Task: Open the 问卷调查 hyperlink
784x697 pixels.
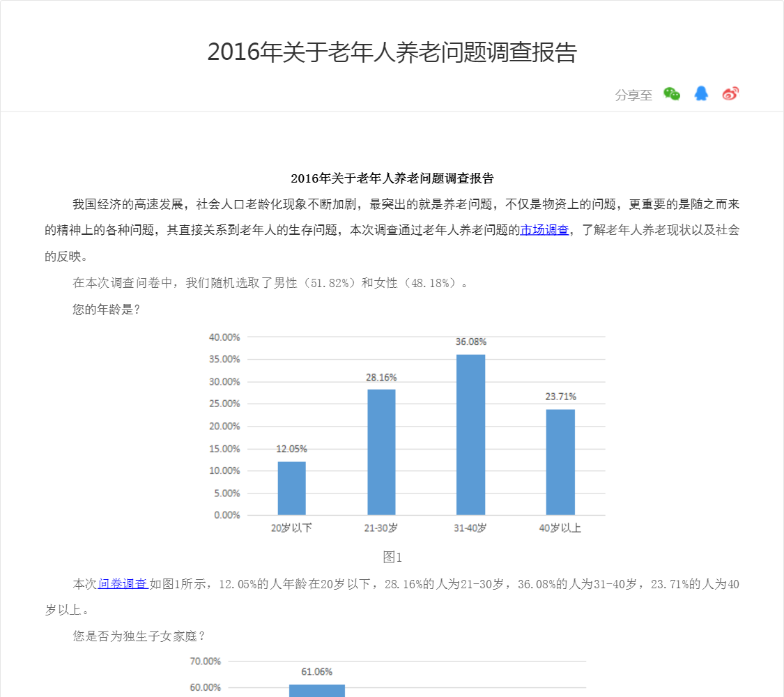Action: [x=123, y=584]
